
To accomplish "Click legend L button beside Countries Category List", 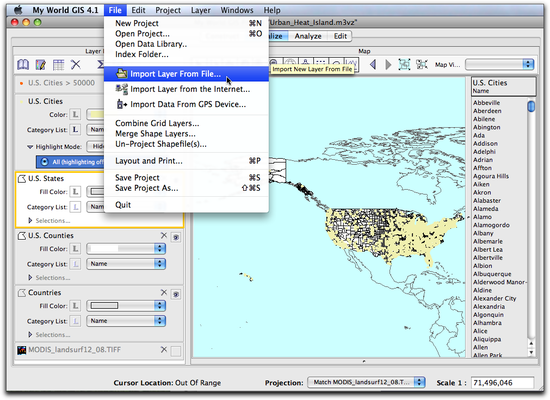I will pyautogui.click(x=75, y=321).
